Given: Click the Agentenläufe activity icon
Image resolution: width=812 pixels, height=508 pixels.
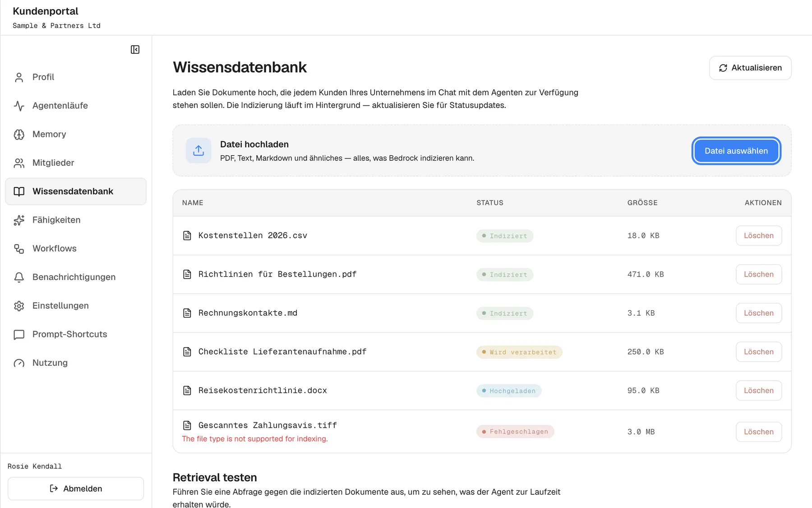Looking at the screenshot, I should tap(19, 106).
